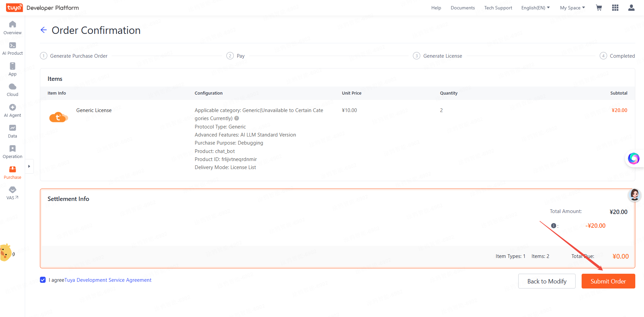
Task: Open the Overview sidebar icon
Action: [x=12, y=24]
